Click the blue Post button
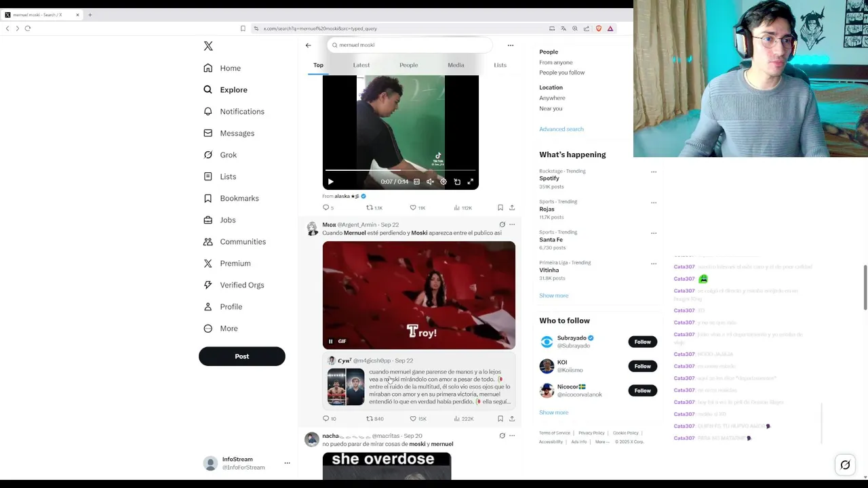 (x=242, y=356)
